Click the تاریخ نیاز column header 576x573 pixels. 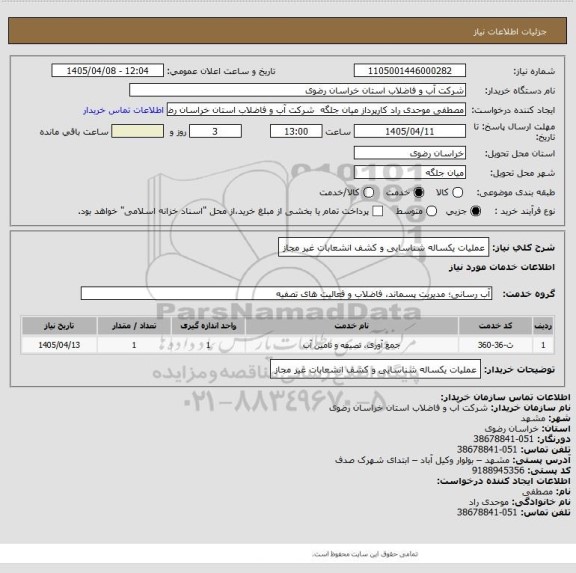(59, 326)
